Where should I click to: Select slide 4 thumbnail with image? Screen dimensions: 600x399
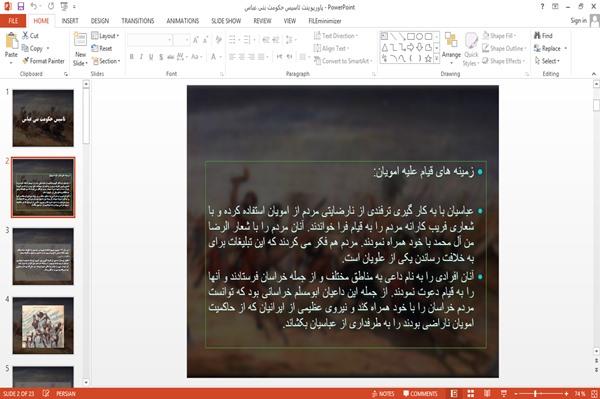tap(43, 326)
